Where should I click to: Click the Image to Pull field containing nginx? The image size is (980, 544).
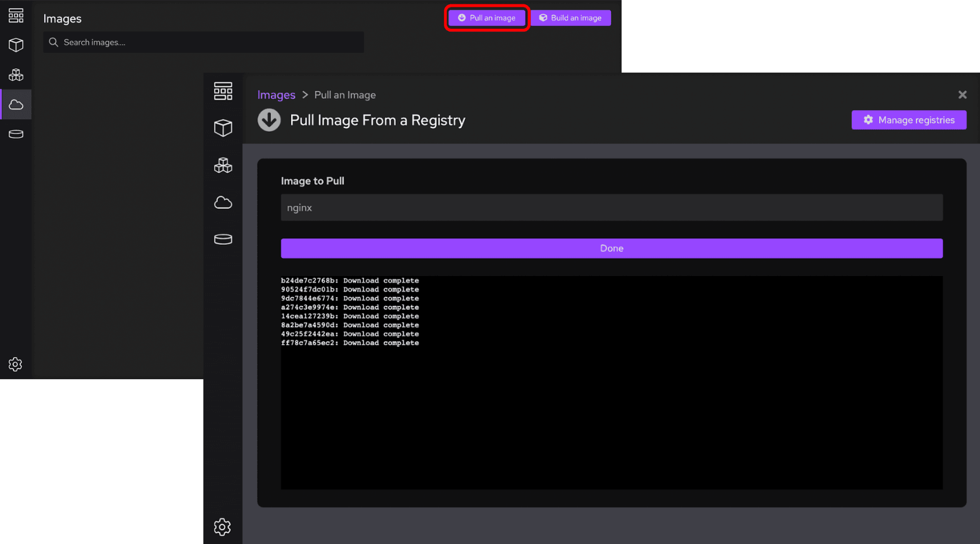click(x=611, y=208)
